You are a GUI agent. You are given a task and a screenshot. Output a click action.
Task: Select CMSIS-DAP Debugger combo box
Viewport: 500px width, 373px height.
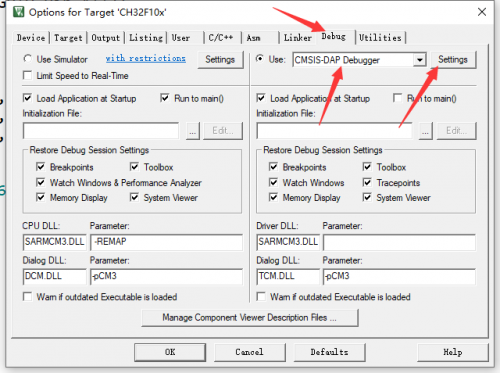point(359,60)
